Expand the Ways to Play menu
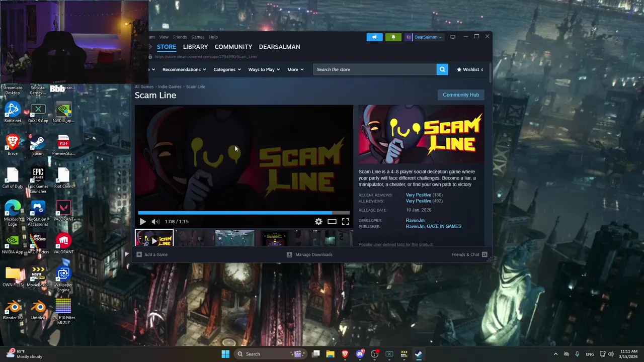Viewport: 644px width, 362px height. pos(264,69)
